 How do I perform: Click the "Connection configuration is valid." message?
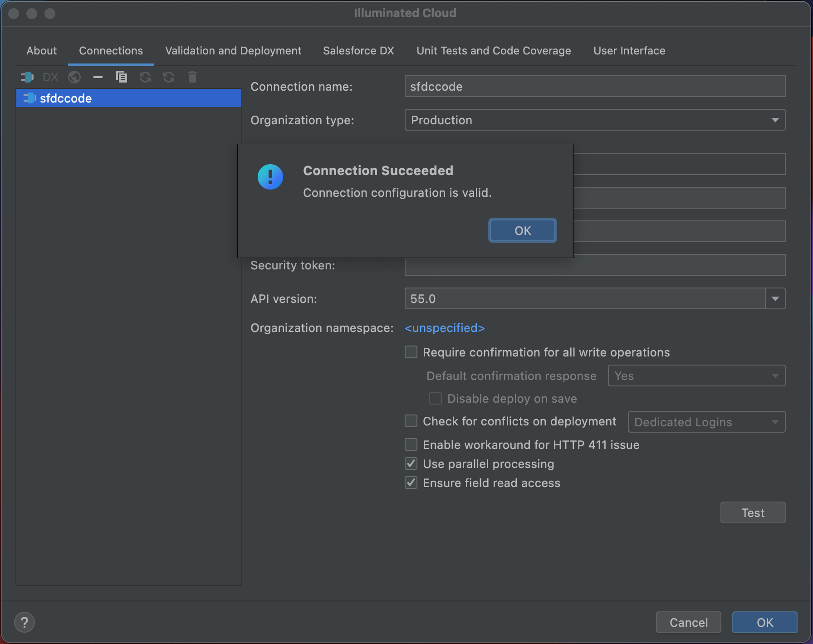pos(397,193)
